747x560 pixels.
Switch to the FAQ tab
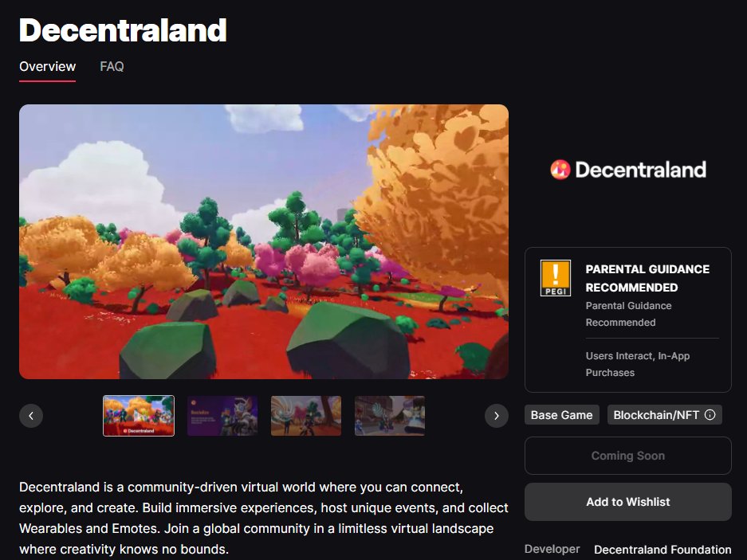[x=112, y=66]
